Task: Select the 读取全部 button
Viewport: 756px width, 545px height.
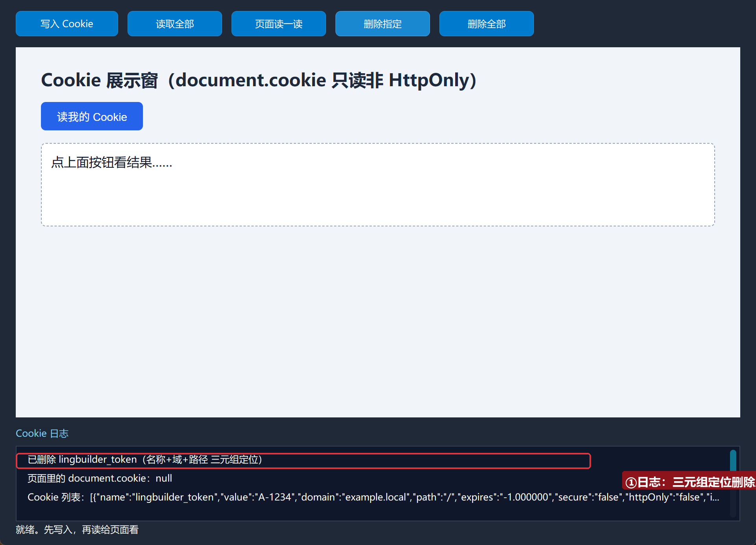Action: (175, 24)
